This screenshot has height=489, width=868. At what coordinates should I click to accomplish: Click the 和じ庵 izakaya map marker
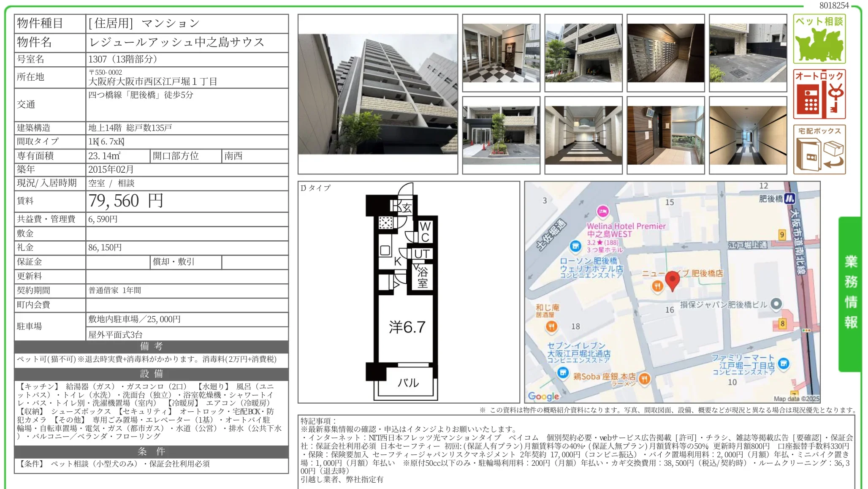551,326
